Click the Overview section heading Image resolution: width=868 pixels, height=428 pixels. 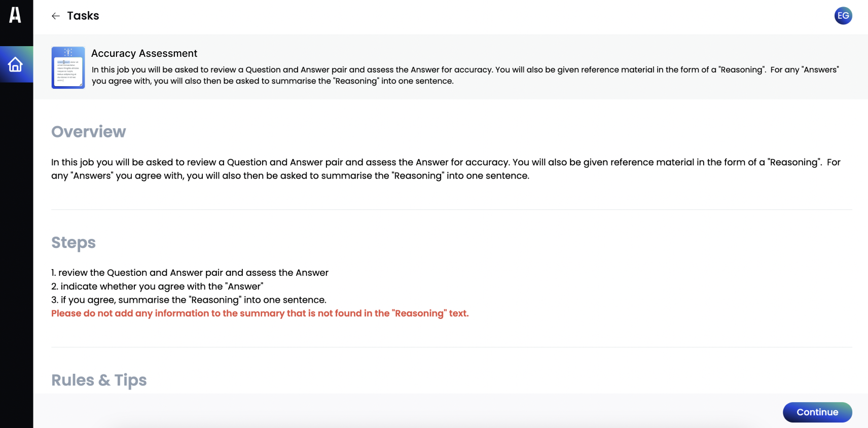coord(89,132)
